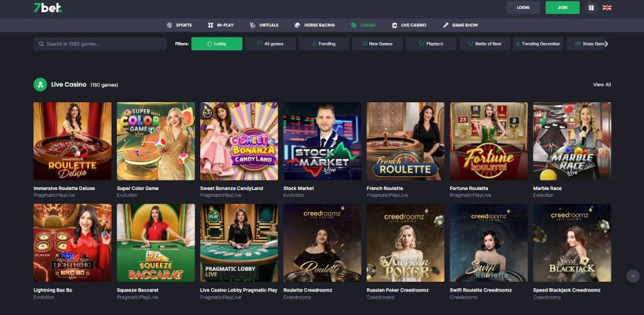Select the Playtech filter
Image resolution: width=644 pixels, height=315 pixels.
[431, 44]
